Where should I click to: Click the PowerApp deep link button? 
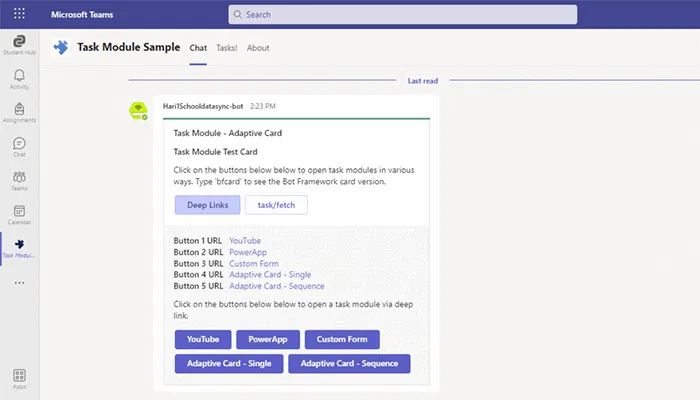coord(268,339)
